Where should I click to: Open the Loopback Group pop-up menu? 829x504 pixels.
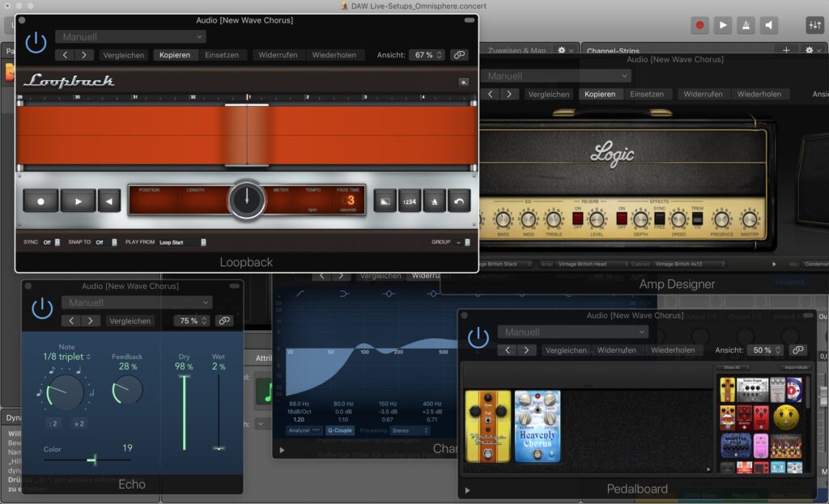462,243
